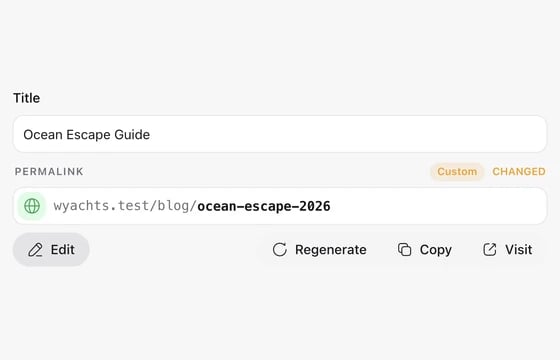Click the word Guide in the title
This screenshot has height=360, width=560.
click(x=132, y=135)
